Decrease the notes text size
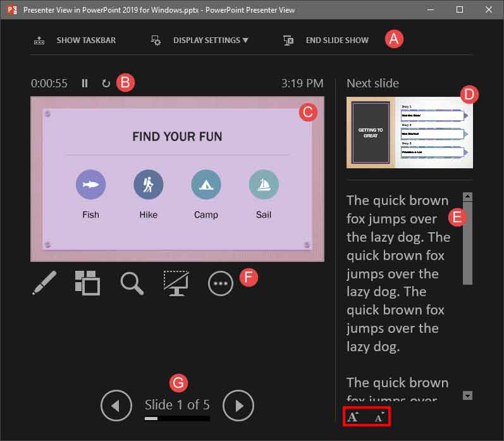504x441 pixels. click(x=379, y=417)
